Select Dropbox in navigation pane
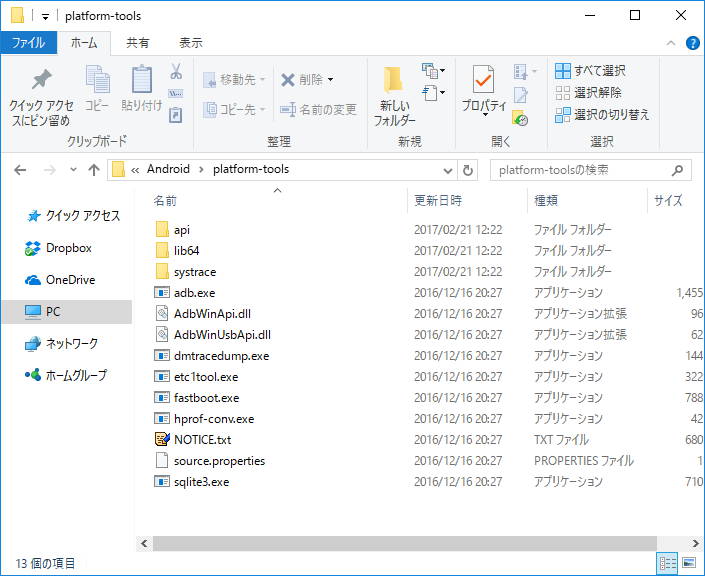This screenshot has height=576, width=705. [x=58, y=248]
